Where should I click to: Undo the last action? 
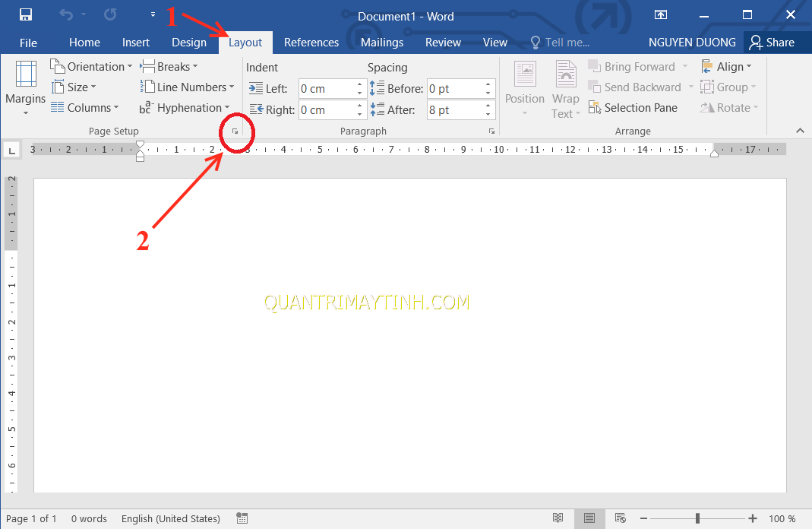(66, 14)
